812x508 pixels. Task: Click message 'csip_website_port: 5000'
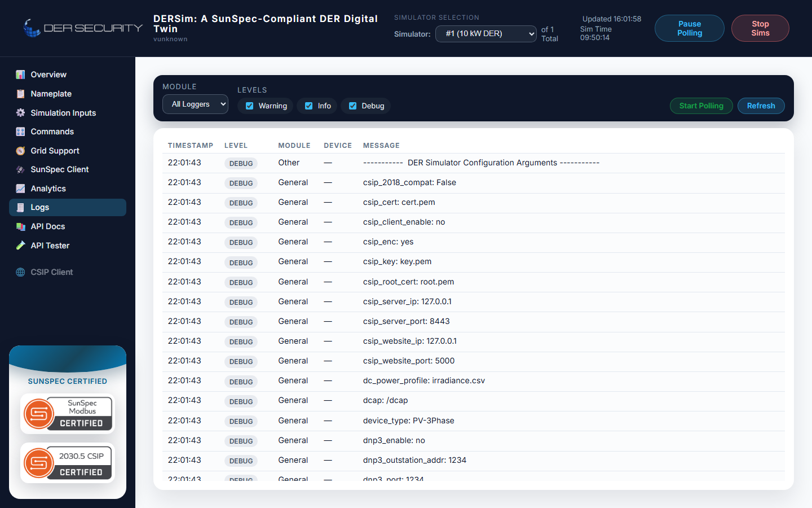pyautogui.click(x=409, y=361)
